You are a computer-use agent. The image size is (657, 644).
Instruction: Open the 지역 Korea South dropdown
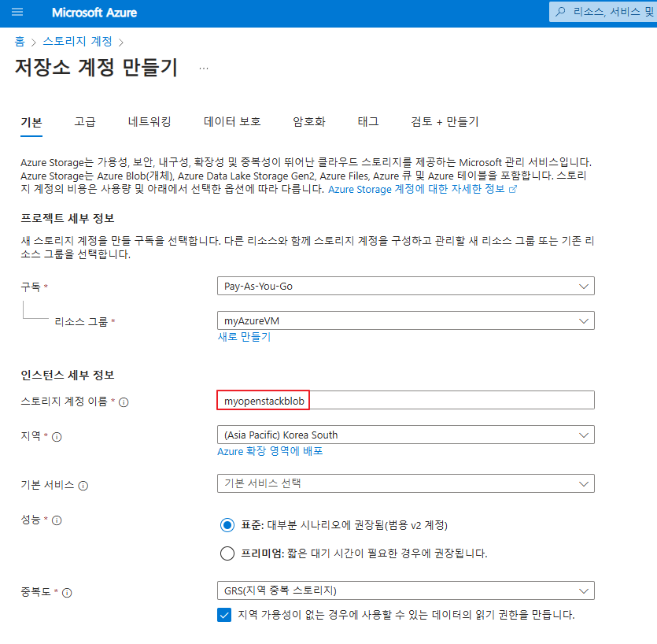[x=405, y=435]
